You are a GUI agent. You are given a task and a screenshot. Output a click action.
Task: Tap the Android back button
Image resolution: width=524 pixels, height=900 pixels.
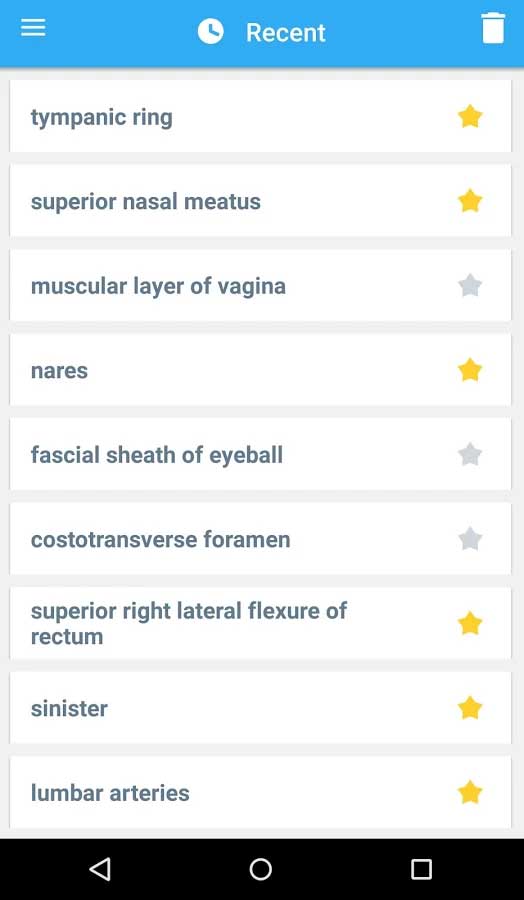(x=100, y=869)
